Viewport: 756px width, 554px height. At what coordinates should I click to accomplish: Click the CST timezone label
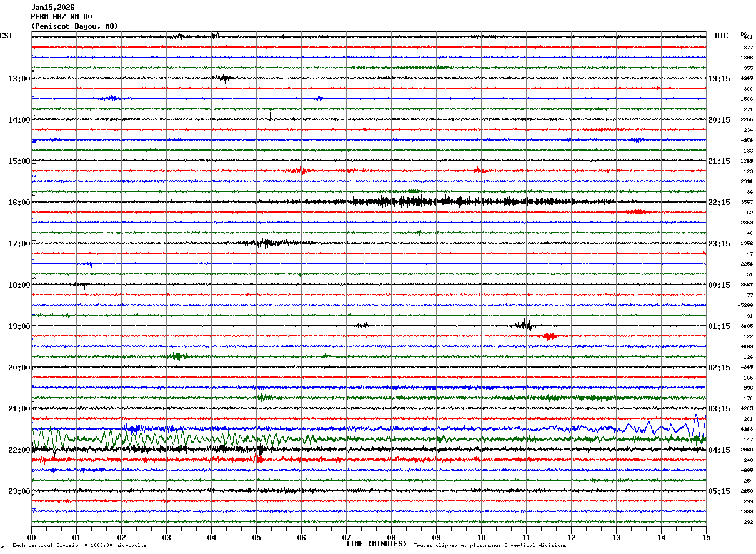pos(6,36)
